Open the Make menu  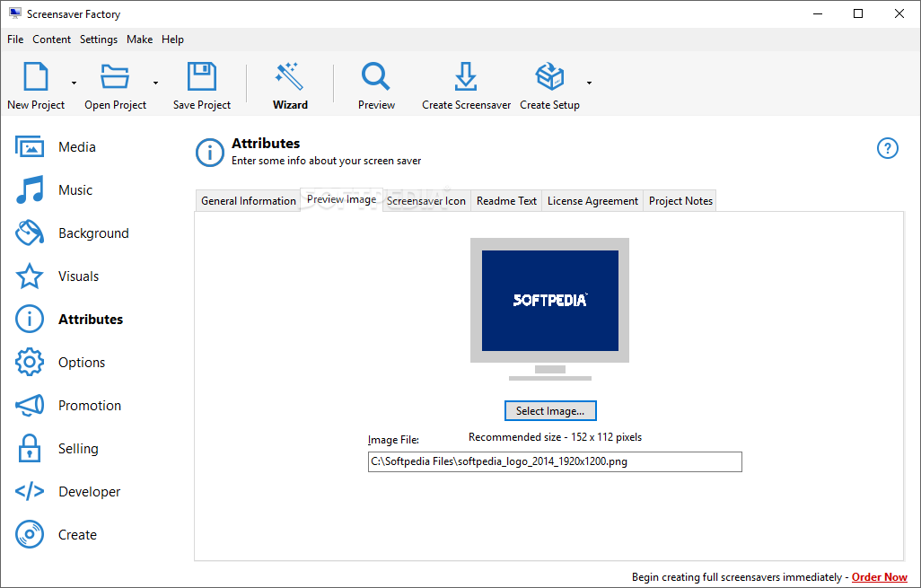[x=140, y=39]
